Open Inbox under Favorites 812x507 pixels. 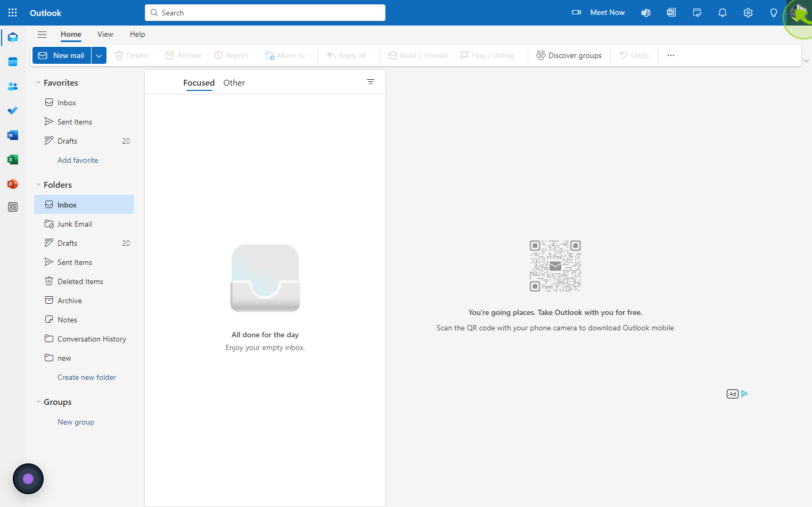coord(84,103)
